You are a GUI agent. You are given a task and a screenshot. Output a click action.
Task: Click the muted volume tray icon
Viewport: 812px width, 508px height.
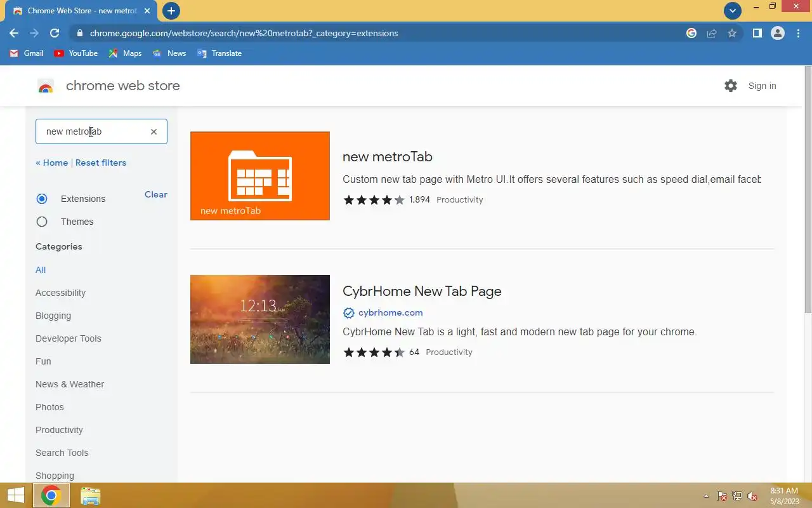pos(752,496)
